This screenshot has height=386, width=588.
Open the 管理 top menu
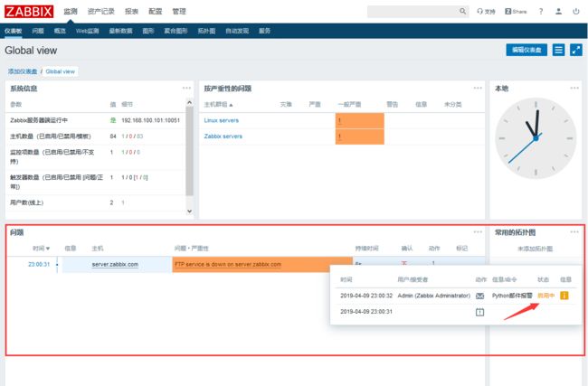179,11
